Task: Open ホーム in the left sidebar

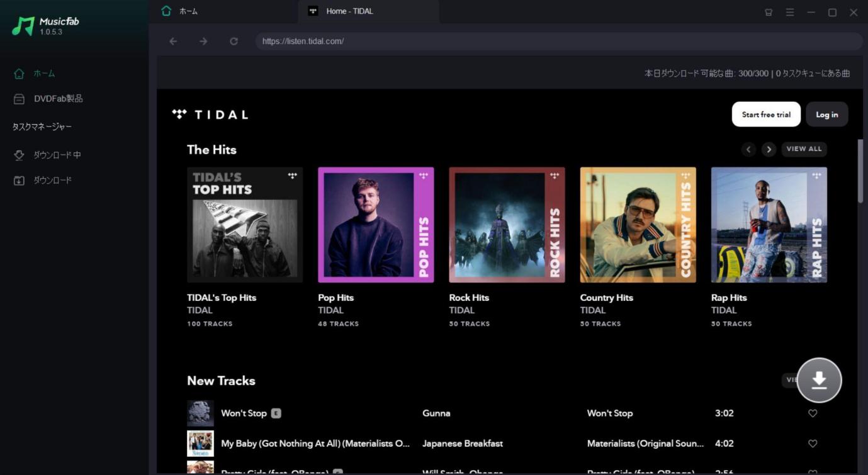Action: pyautogui.click(x=35, y=74)
